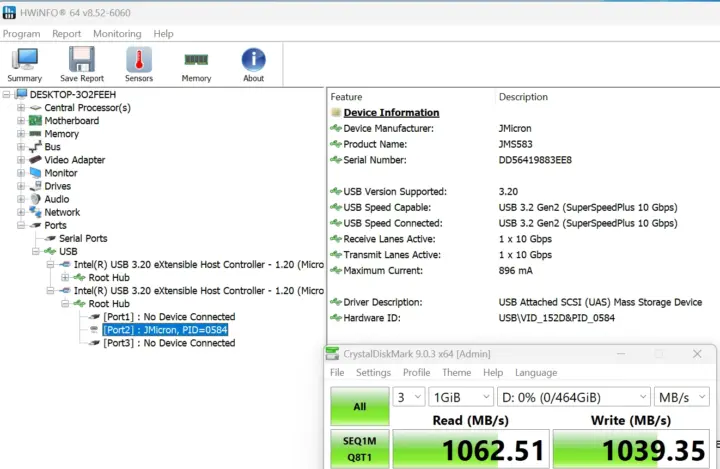Viewport: 720px width, 469px height.
Task: Select the Motherboard icon in the tree
Action: coord(35,121)
